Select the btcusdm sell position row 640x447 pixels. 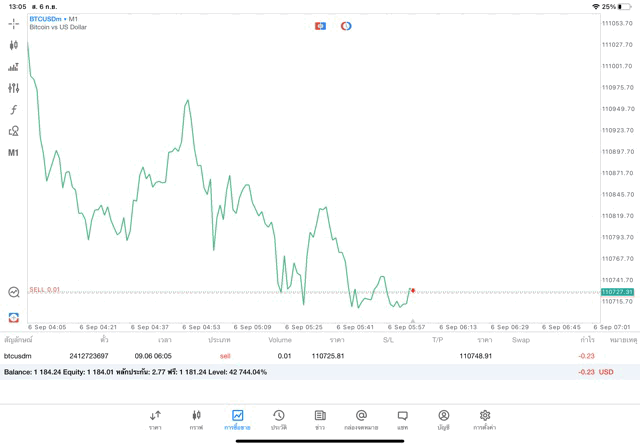300,355
